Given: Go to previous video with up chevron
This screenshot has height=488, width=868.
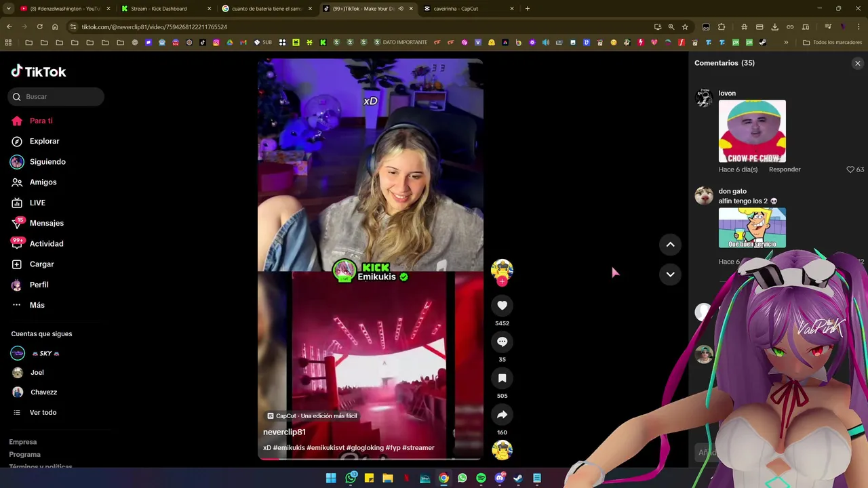Looking at the screenshot, I should [x=670, y=245].
